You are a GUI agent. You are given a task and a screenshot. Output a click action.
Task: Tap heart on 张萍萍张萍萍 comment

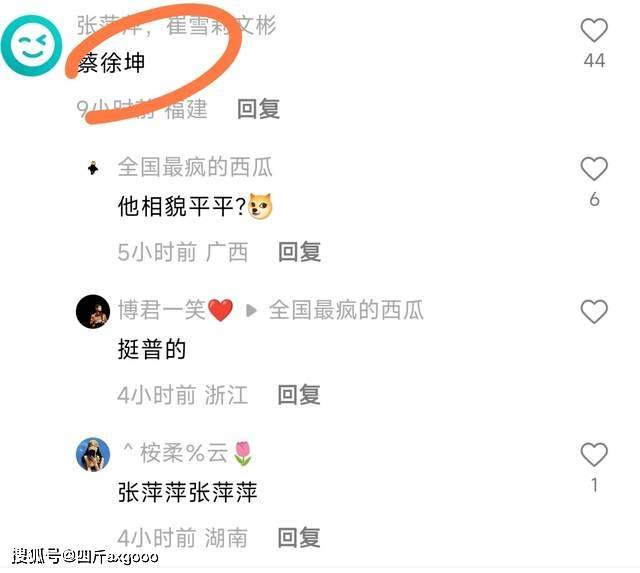594,454
